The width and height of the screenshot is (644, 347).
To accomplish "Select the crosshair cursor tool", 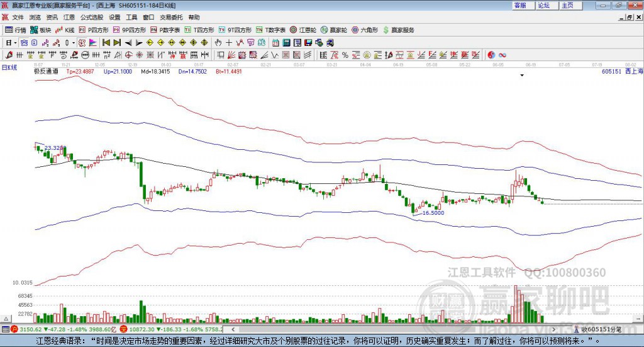I will pyautogui.click(x=229, y=43).
